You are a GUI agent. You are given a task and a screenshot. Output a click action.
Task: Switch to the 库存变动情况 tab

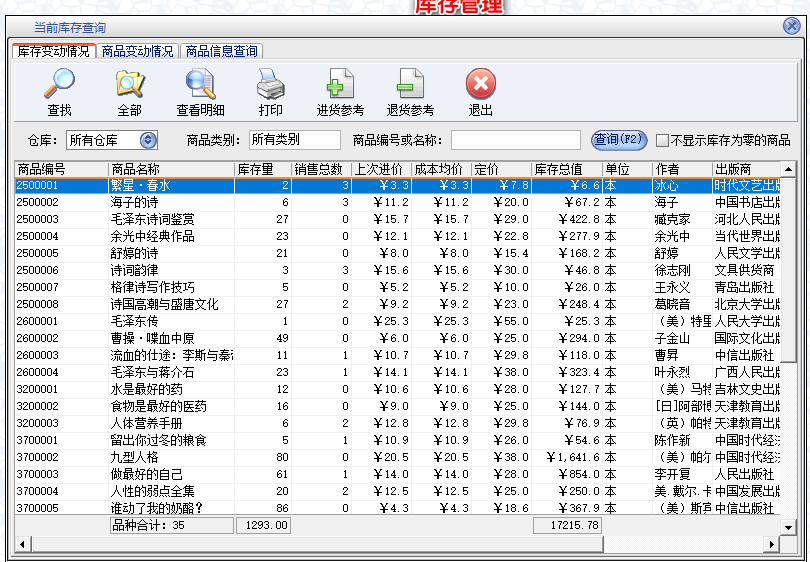pyautogui.click(x=53, y=51)
